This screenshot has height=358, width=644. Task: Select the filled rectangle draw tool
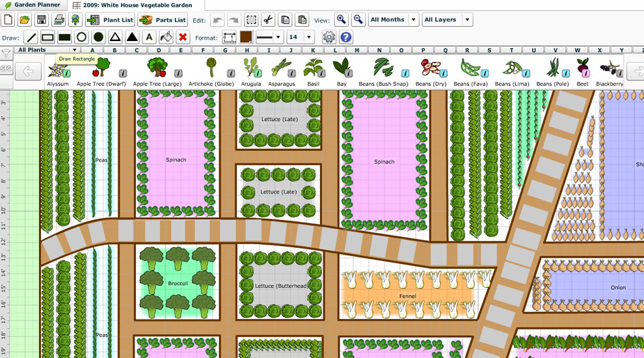point(64,38)
